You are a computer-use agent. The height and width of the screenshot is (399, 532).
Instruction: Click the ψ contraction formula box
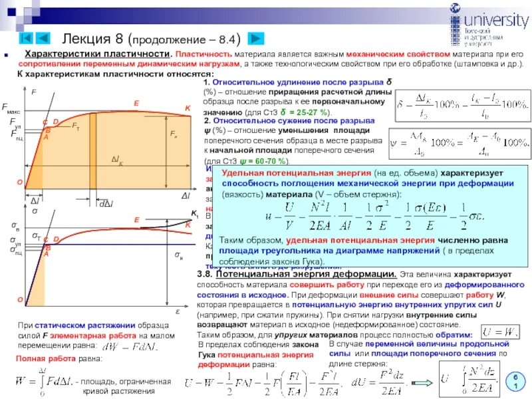(460, 144)
